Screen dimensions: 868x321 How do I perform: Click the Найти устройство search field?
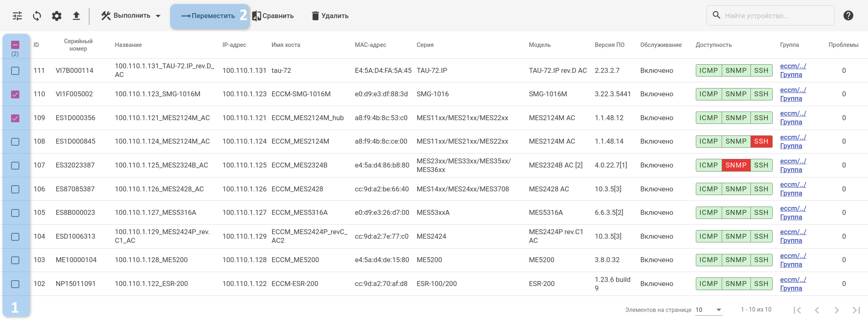pyautogui.click(x=775, y=16)
